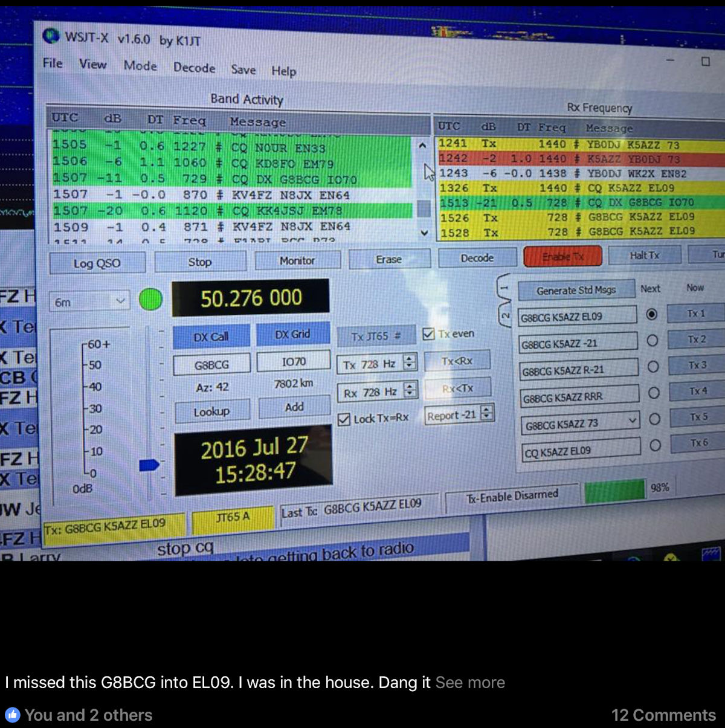This screenshot has width=725, height=728.
Task: Click the G8BCG DX call field
Action: pos(211,365)
